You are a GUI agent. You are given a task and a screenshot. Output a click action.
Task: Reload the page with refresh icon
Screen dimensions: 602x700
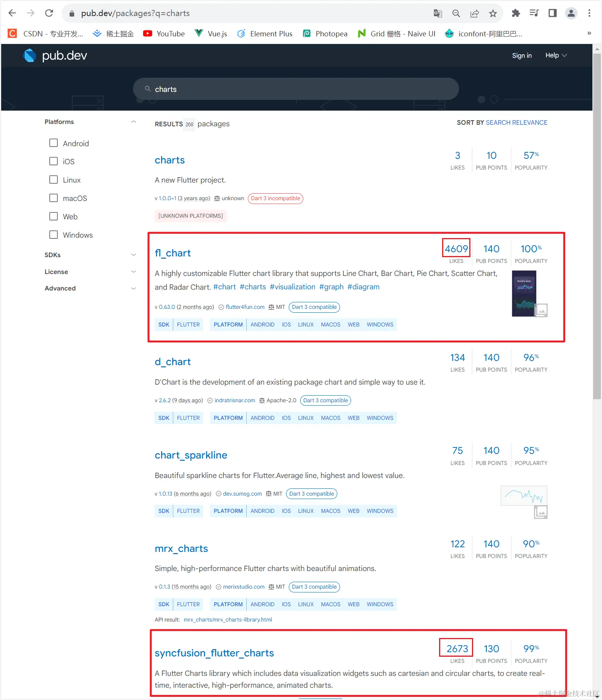tap(49, 13)
